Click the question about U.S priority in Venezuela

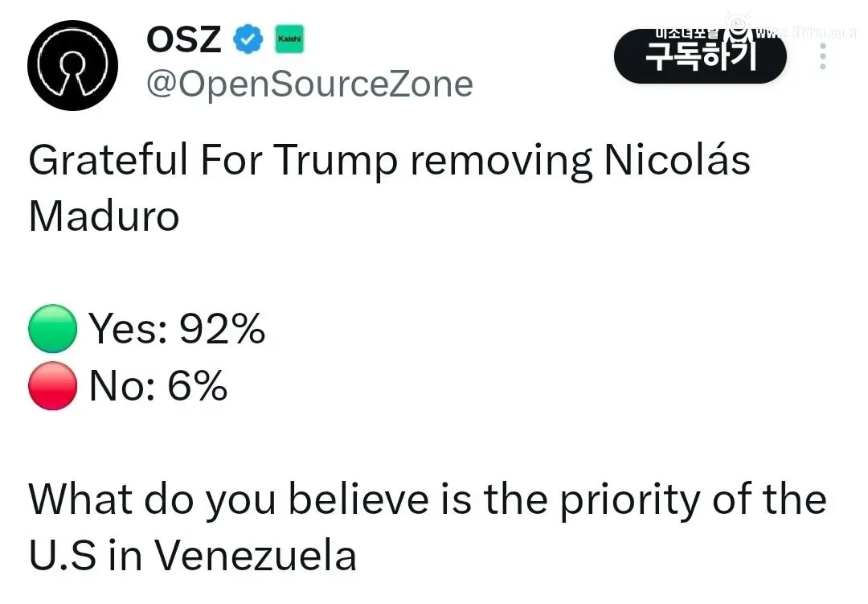point(426,527)
